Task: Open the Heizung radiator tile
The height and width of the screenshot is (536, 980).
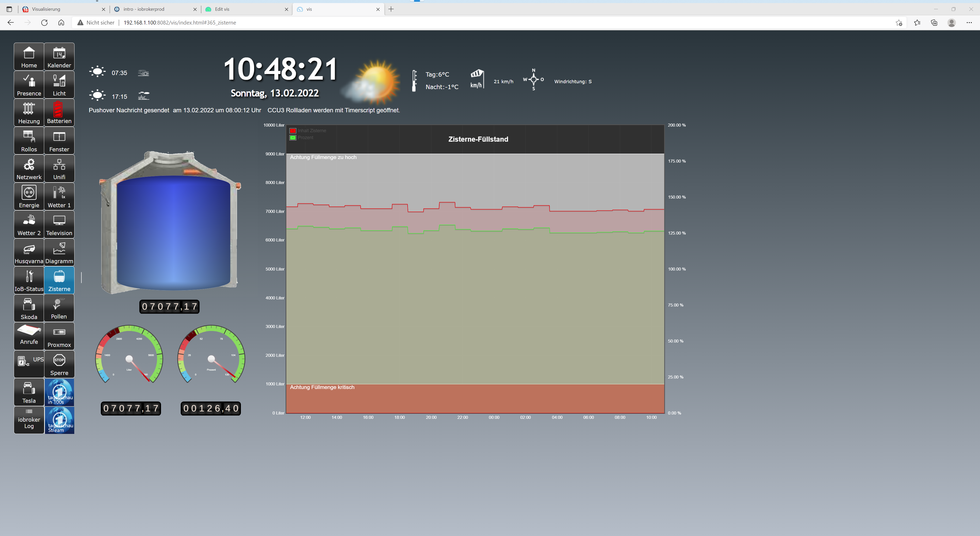Action: pos(29,112)
